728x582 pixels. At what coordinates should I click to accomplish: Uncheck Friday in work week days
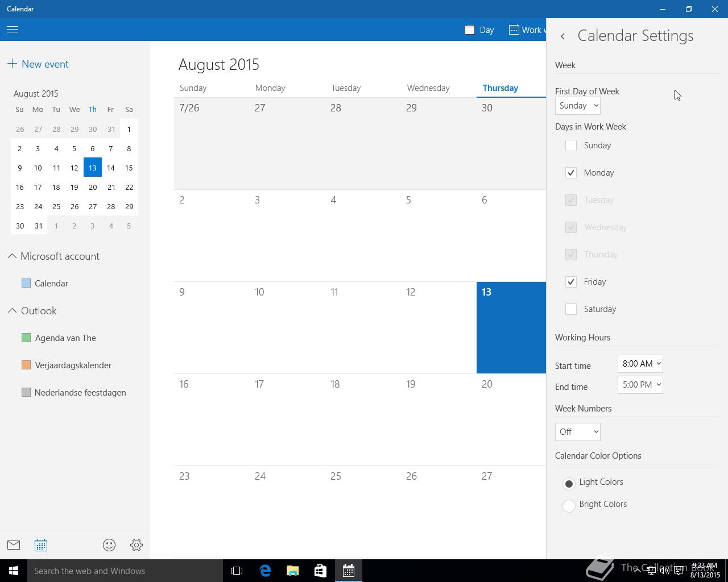pos(571,282)
